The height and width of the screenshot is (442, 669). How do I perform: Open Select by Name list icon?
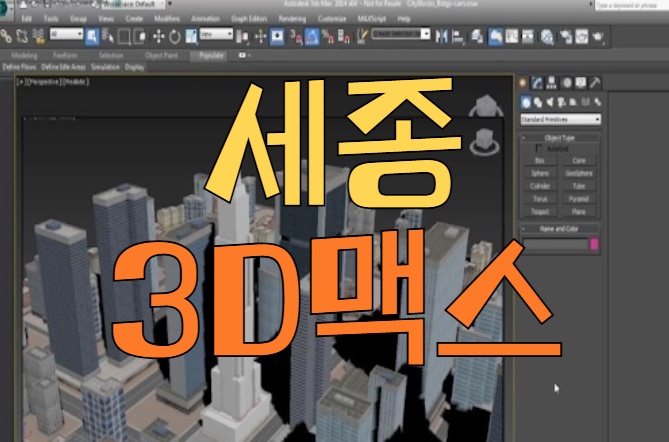tap(108, 36)
